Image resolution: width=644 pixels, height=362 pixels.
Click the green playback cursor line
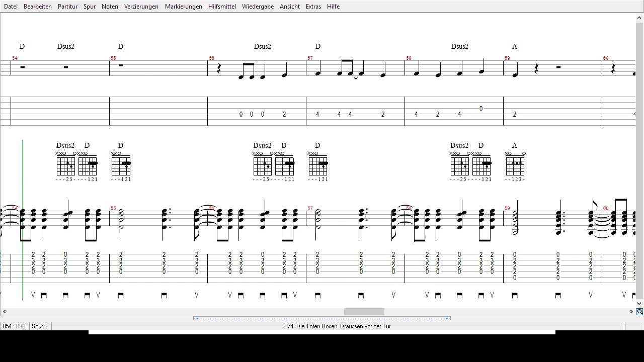click(23, 220)
